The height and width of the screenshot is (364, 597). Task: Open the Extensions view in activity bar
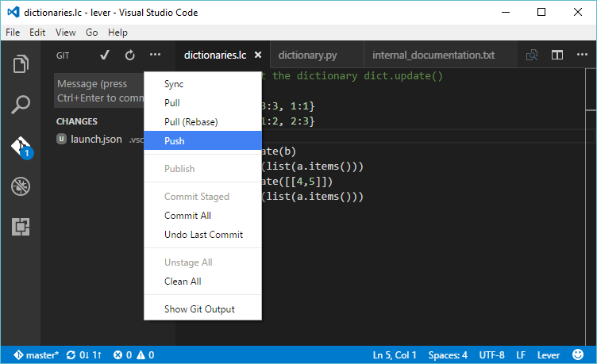pyautogui.click(x=21, y=228)
